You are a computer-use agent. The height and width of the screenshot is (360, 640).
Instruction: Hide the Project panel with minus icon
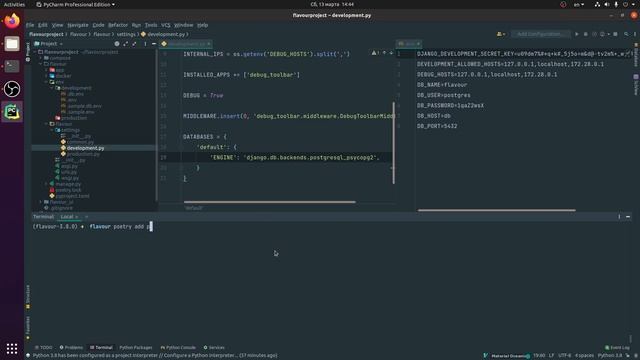154,44
